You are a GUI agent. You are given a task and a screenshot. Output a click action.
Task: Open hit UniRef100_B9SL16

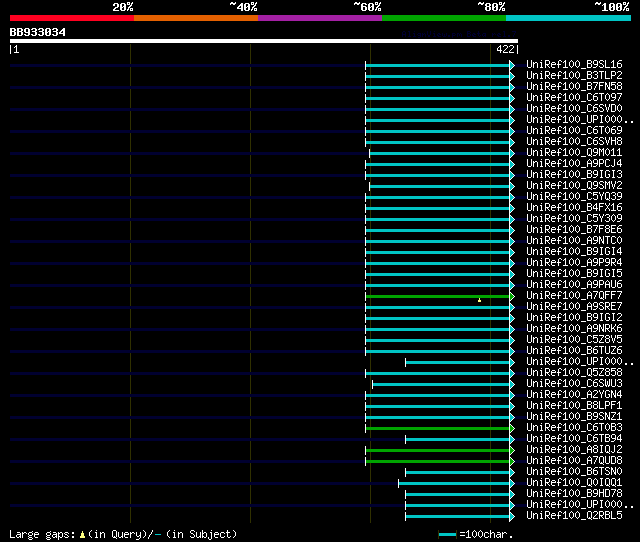click(574, 64)
